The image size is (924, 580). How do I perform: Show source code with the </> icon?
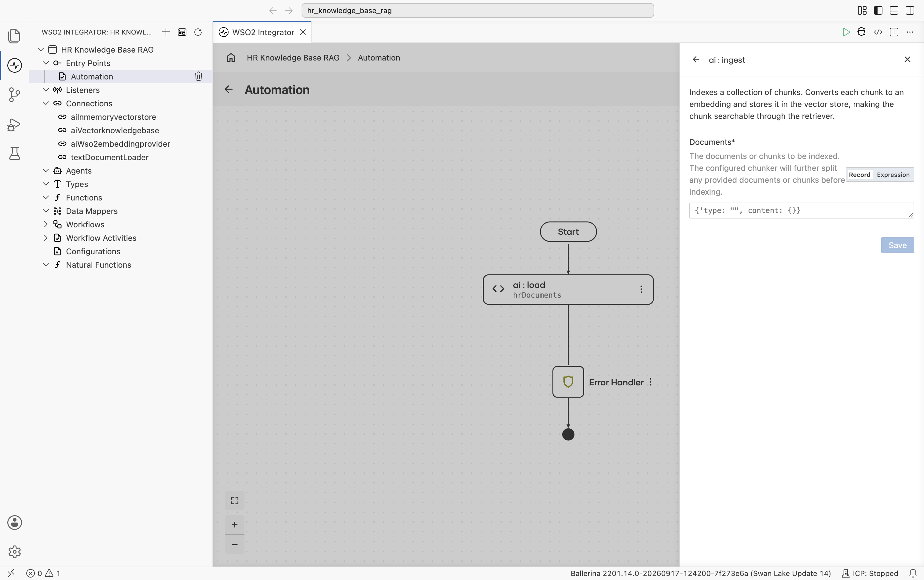coord(878,32)
